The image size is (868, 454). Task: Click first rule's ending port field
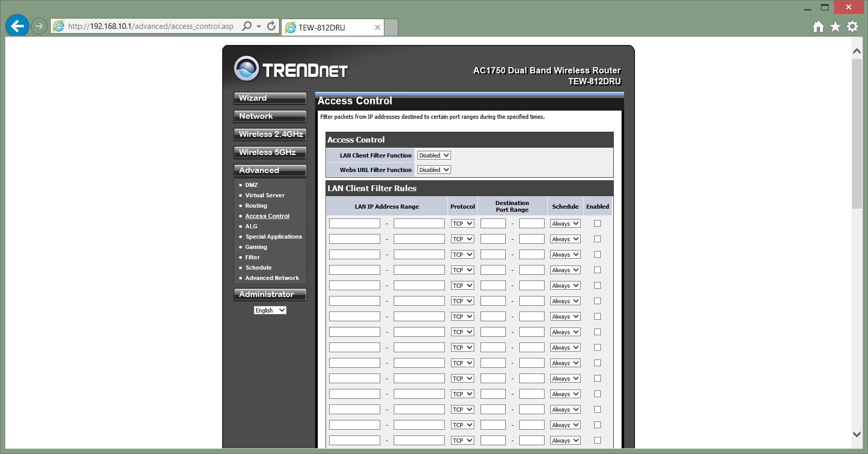[x=532, y=224]
